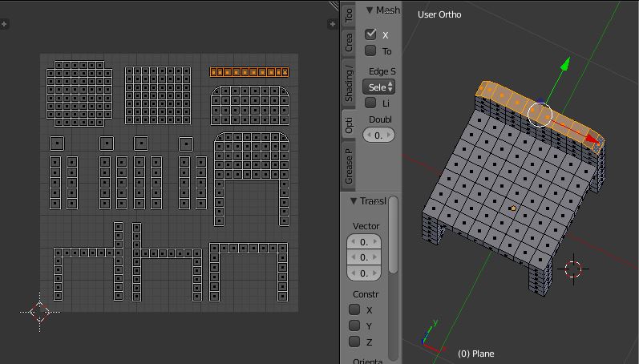Click the 'Vector' label
The height and width of the screenshot is (364, 639).
[x=366, y=226]
